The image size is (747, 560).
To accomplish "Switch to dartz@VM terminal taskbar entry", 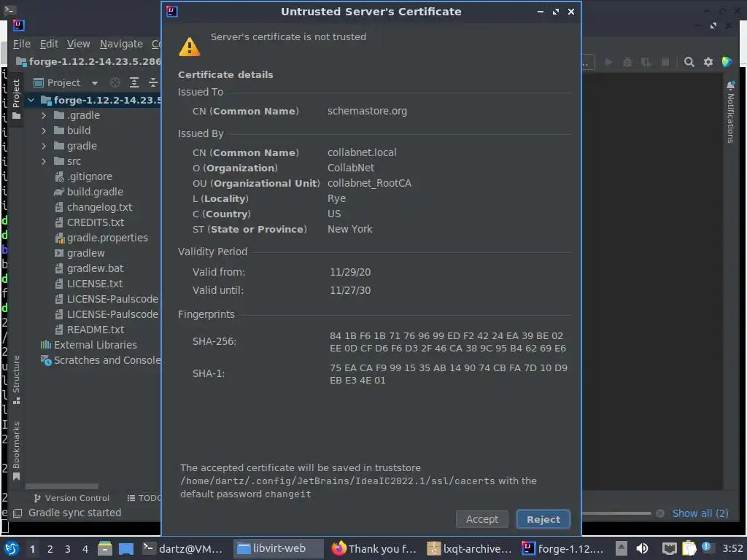I will point(183,548).
